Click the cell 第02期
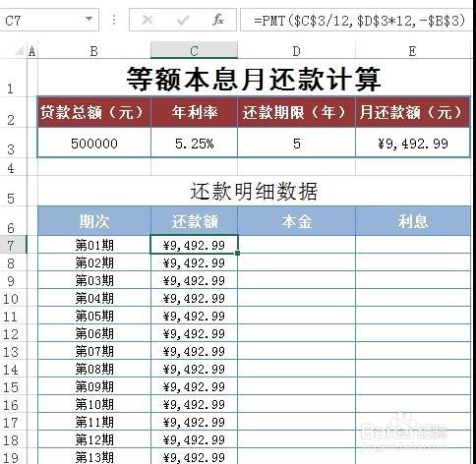This screenshot has height=464, width=476. 94,262
